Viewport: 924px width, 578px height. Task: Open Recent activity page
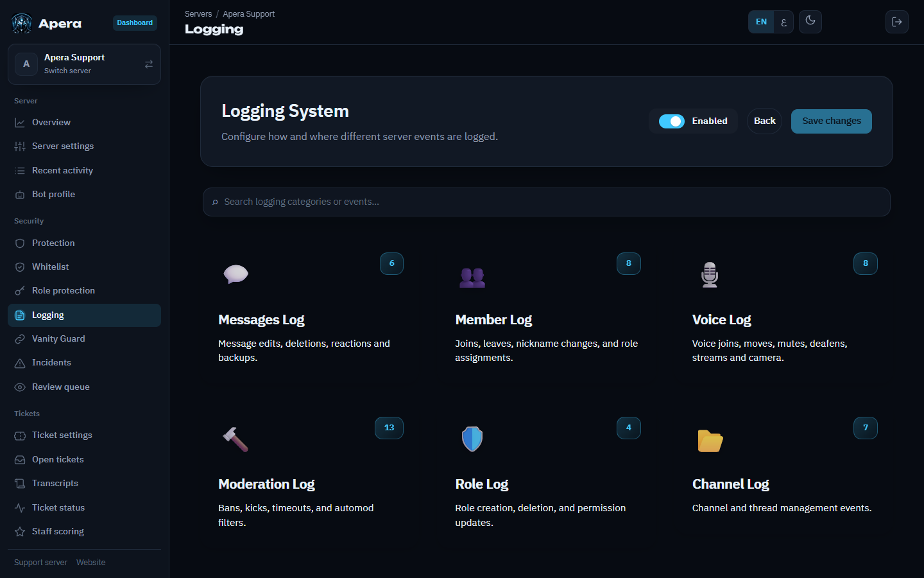(x=84, y=171)
